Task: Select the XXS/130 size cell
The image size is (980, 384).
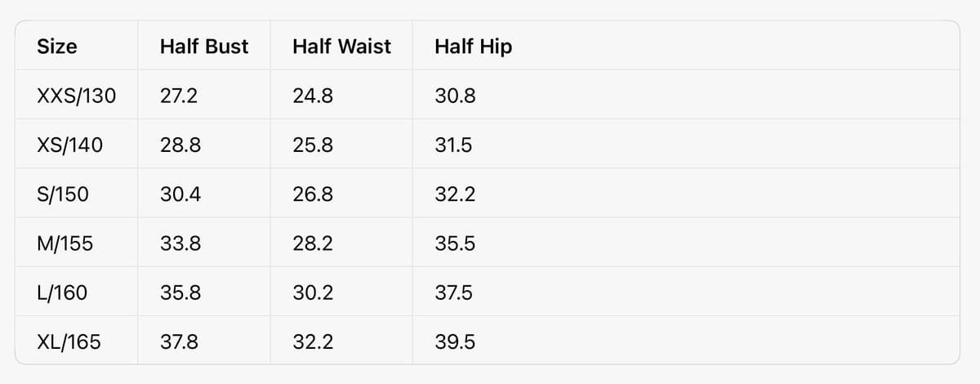Action: 77,96
